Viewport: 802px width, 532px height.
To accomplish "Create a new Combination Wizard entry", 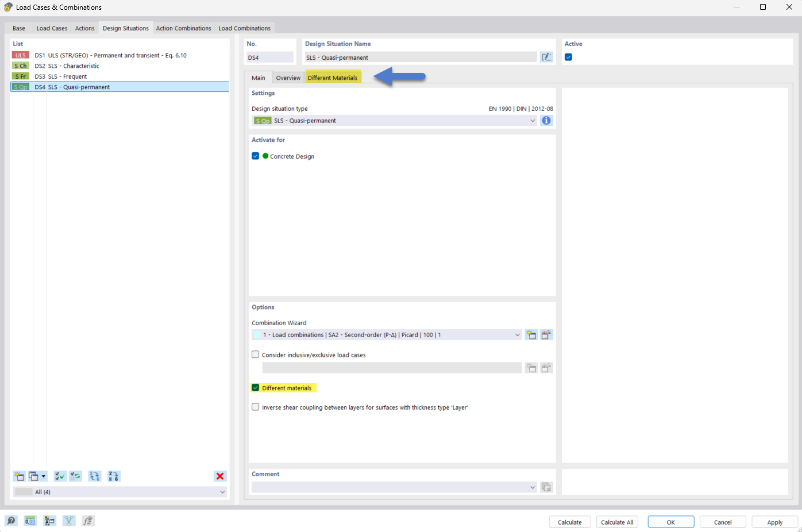I will coord(531,334).
